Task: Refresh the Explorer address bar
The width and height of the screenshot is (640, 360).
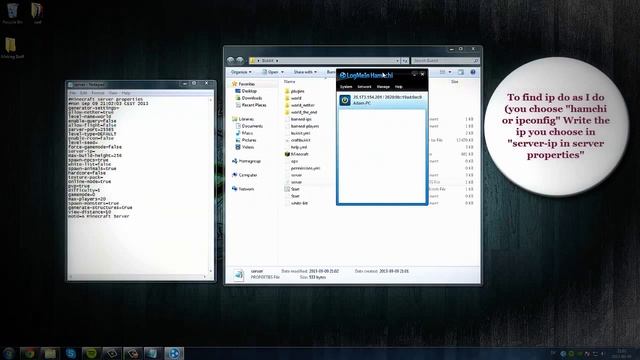Action: tap(404, 60)
